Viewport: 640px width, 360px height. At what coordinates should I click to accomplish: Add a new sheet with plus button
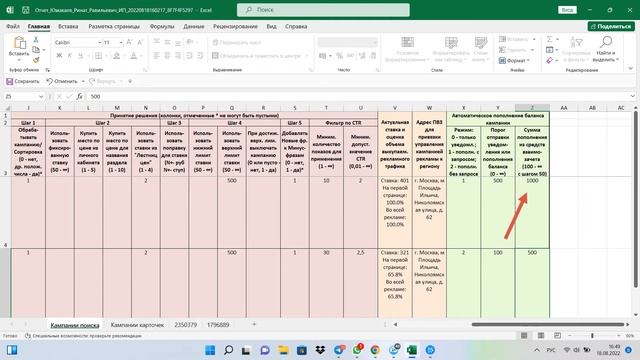coord(254,324)
